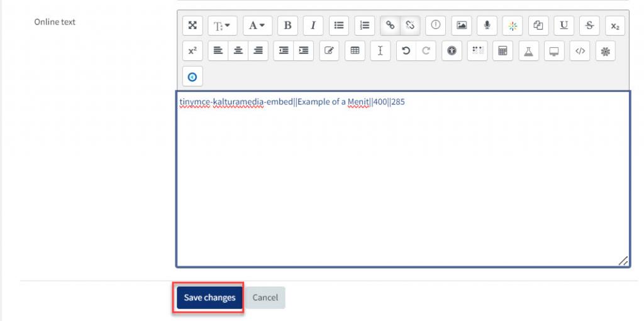Toggle underline formatting
The width and height of the screenshot is (644, 321).
[x=563, y=25]
